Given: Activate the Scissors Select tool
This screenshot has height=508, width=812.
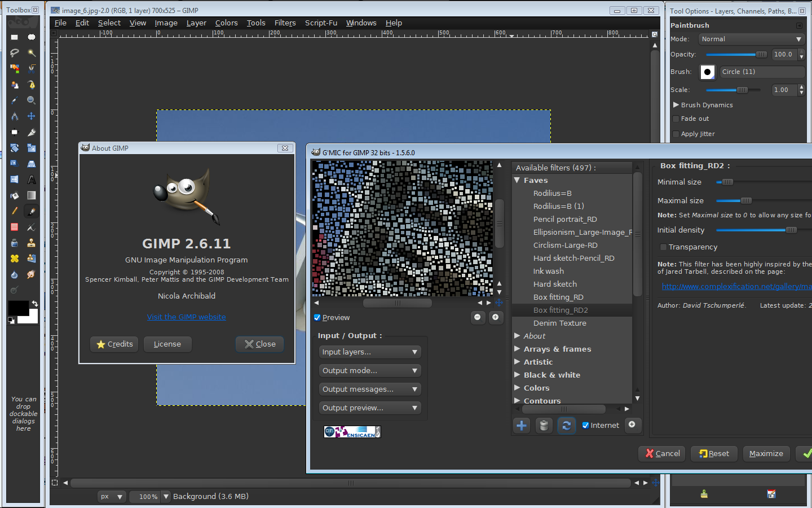Looking at the screenshot, I should click(x=32, y=69).
